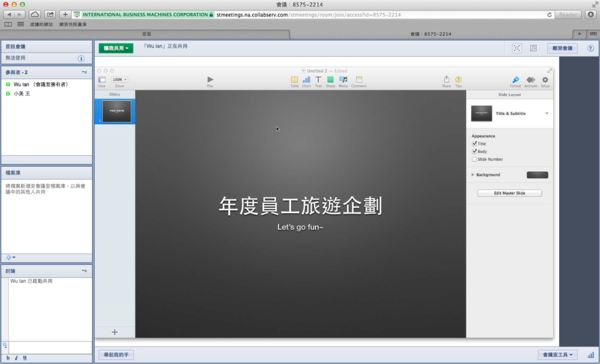Go back in Safari
600x364 pixels.
9,15
